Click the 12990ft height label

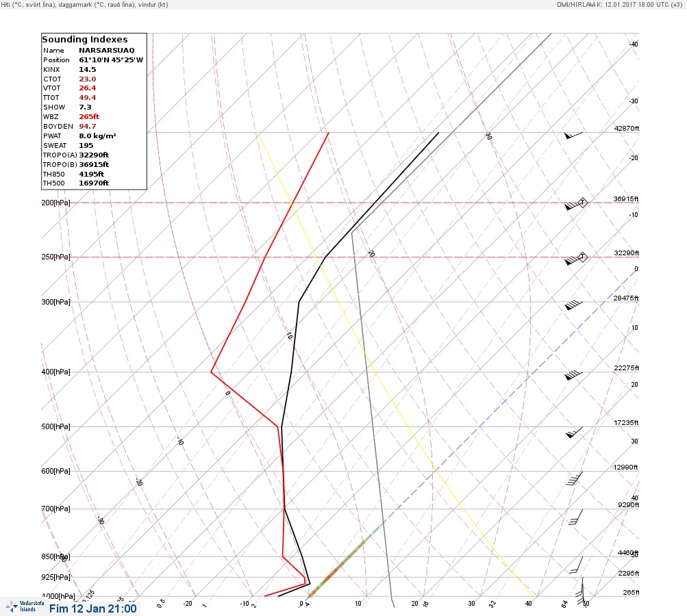pos(625,467)
